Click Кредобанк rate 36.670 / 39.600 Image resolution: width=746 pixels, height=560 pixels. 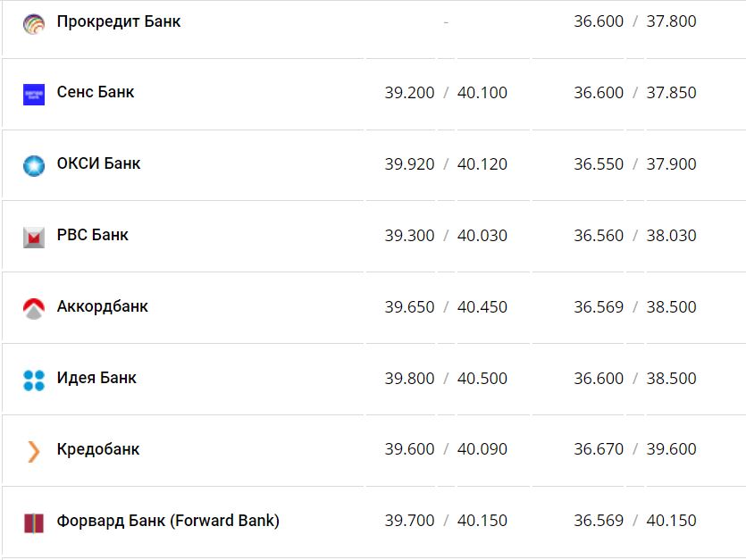(634, 449)
